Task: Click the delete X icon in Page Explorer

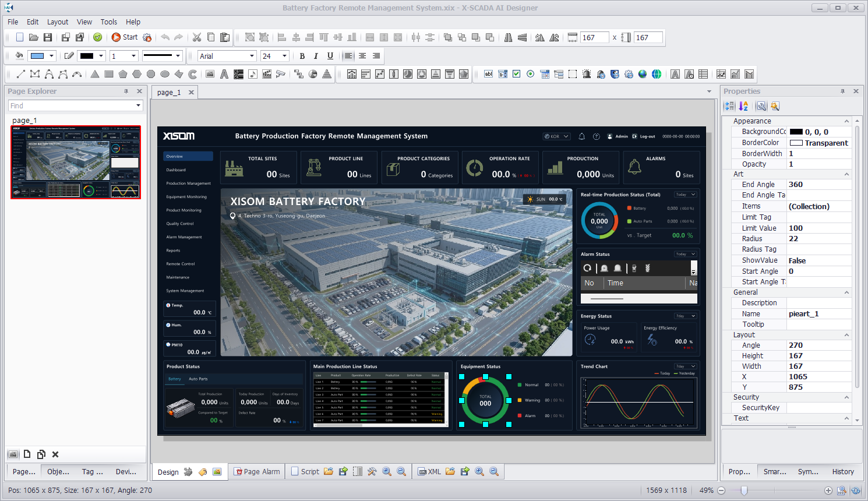Action: pyautogui.click(x=55, y=454)
